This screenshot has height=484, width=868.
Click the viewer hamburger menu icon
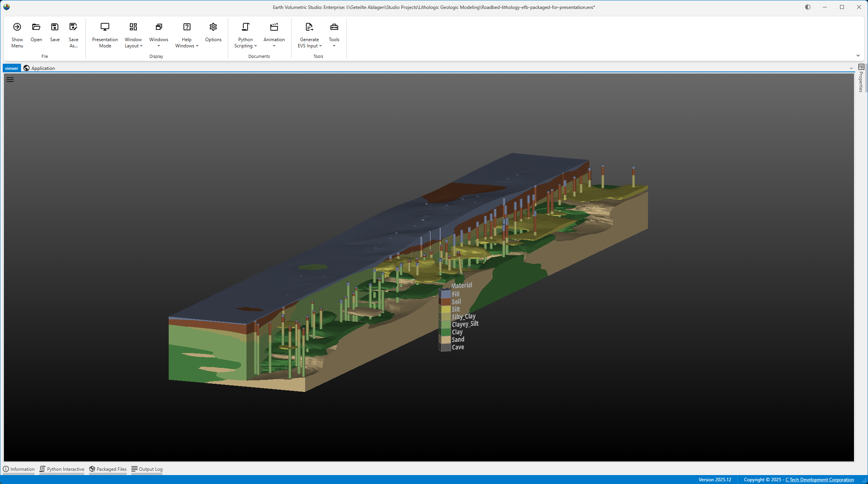click(10, 80)
